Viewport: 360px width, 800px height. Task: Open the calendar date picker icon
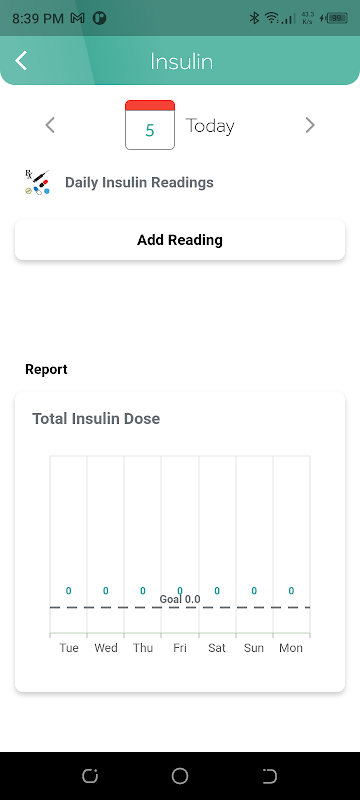coord(150,125)
